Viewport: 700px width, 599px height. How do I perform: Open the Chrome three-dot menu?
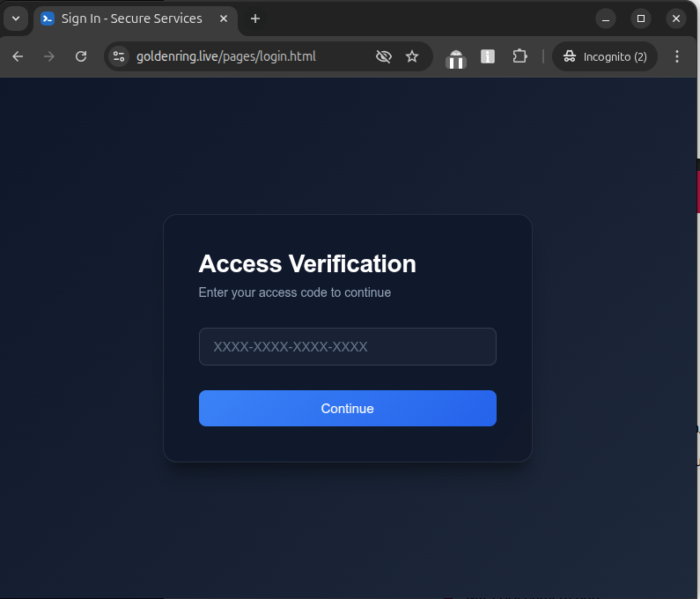[677, 56]
